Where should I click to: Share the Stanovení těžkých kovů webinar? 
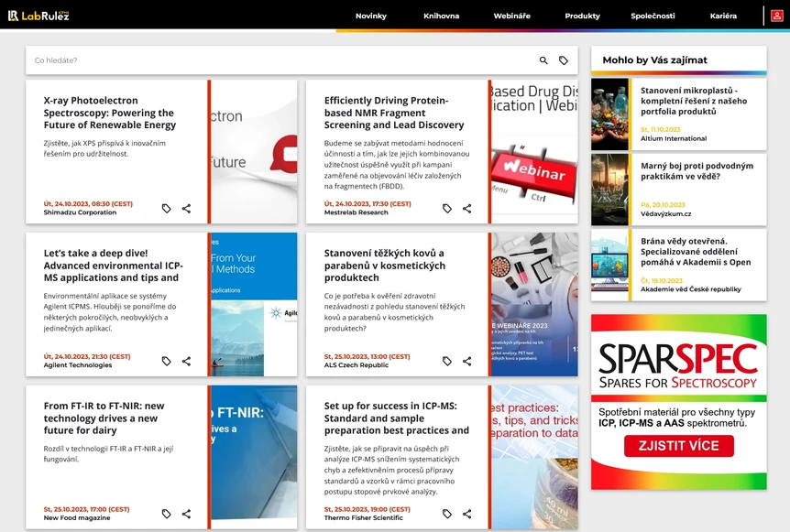pos(467,361)
